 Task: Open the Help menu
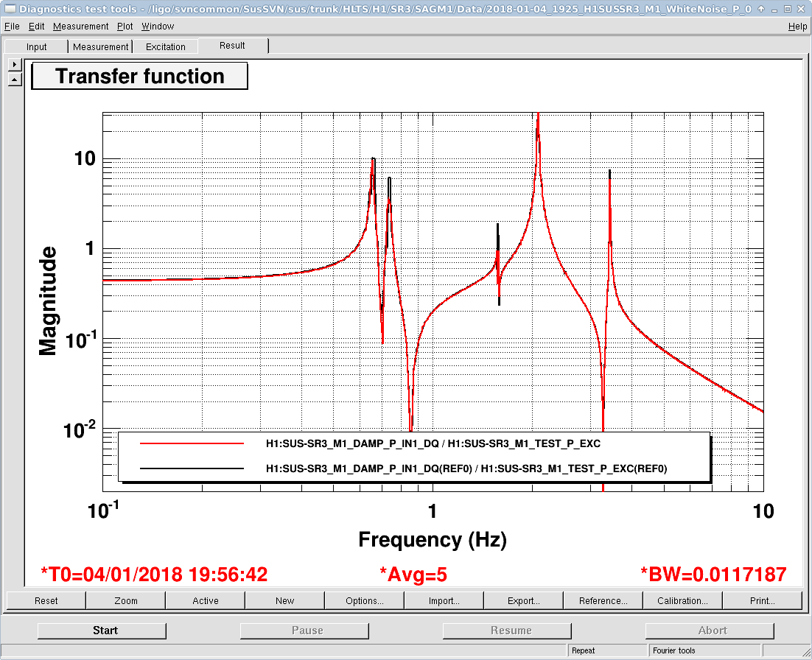tap(797, 27)
